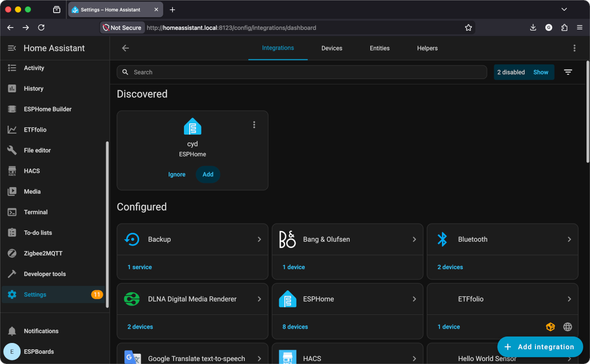
Task: Open File editor wrench icon
Action: coord(12,150)
